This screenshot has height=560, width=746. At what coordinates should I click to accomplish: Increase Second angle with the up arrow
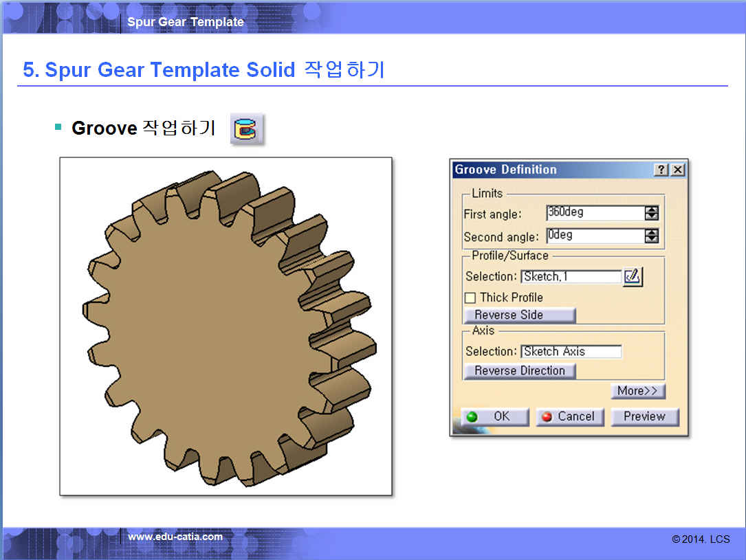651,233
